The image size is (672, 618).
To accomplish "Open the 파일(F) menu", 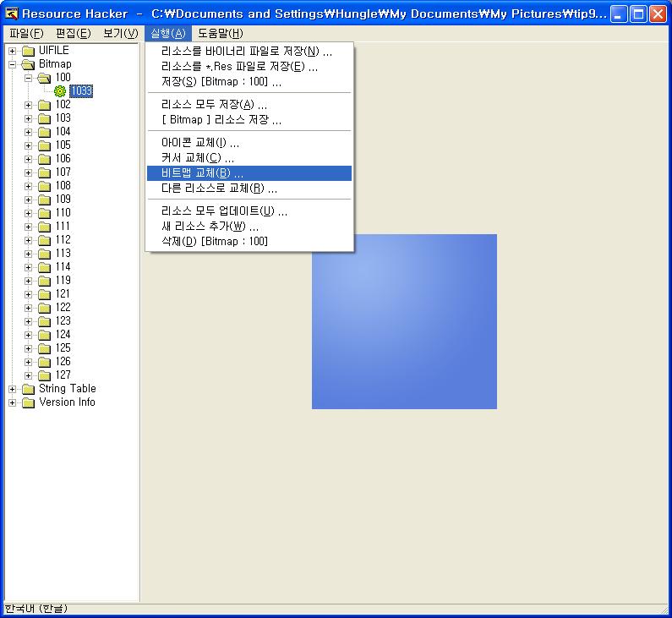I will [26, 33].
